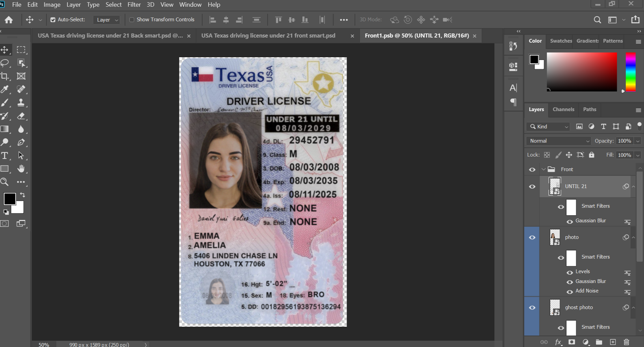Click the Opacity value field showing 100%
The image size is (644, 347).
625,141
